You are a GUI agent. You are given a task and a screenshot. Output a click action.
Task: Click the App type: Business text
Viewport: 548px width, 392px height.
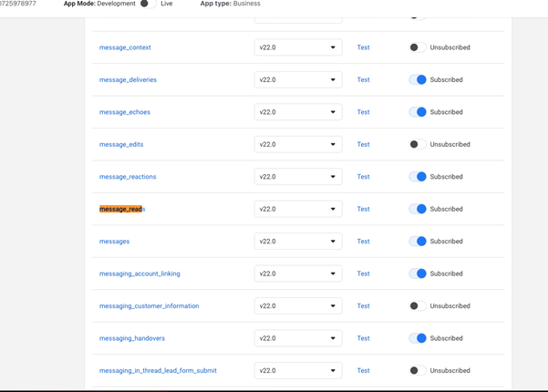231,4
